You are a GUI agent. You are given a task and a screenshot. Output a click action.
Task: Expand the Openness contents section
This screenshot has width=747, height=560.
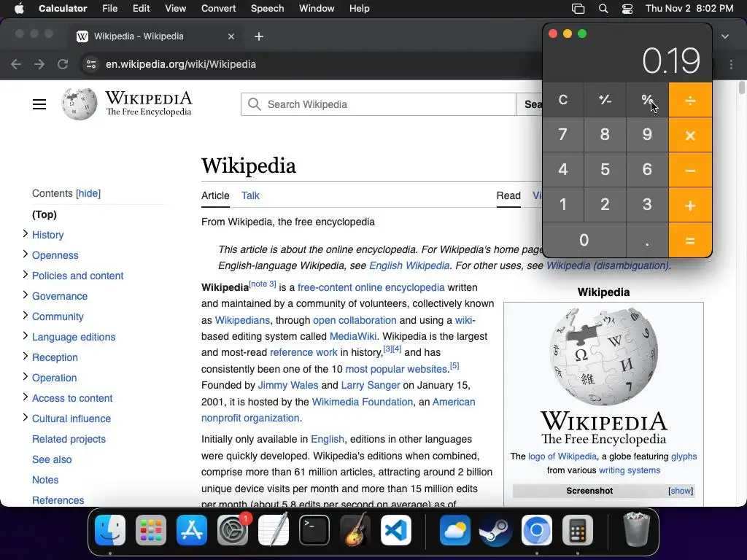[26, 254]
